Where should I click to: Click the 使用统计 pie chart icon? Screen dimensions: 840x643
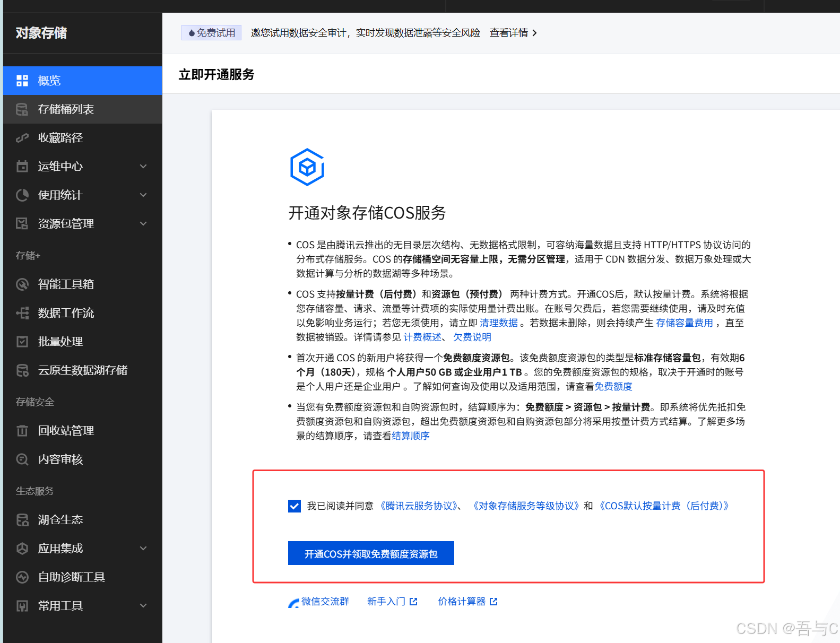point(22,195)
